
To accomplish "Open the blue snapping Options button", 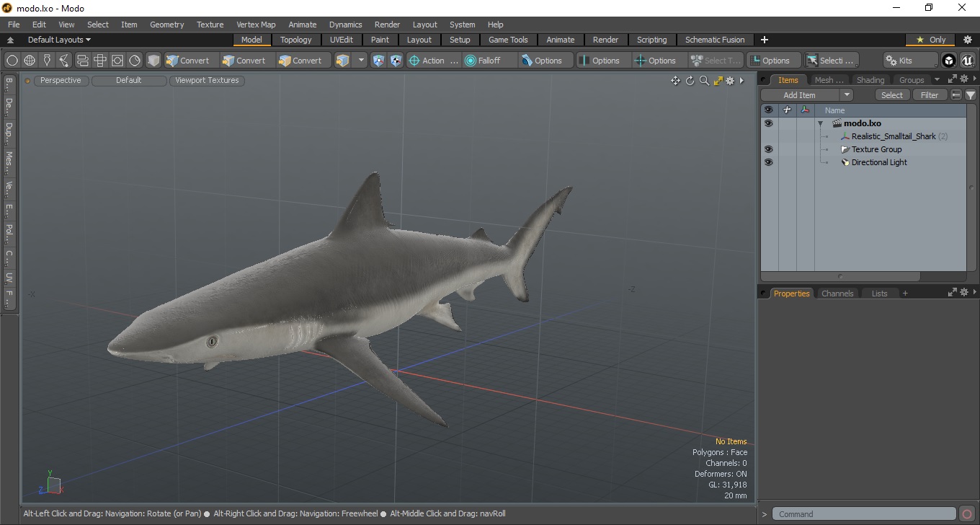I will pos(546,61).
